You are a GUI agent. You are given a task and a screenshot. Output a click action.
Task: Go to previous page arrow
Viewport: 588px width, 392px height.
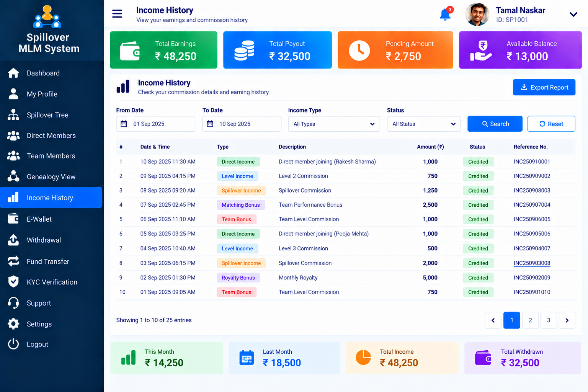pos(493,320)
